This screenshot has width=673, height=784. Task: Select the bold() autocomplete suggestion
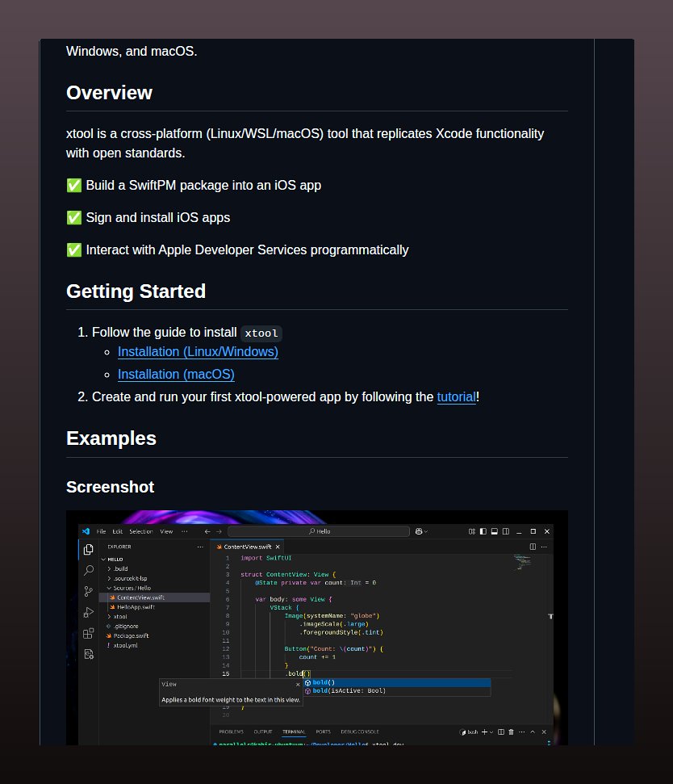(397, 682)
